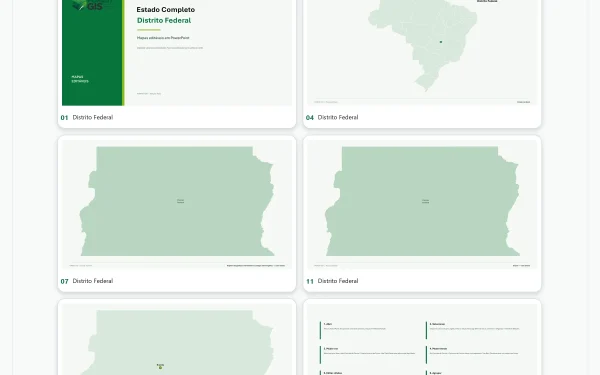Open the numbered text list slide thumbnail

point(422,339)
